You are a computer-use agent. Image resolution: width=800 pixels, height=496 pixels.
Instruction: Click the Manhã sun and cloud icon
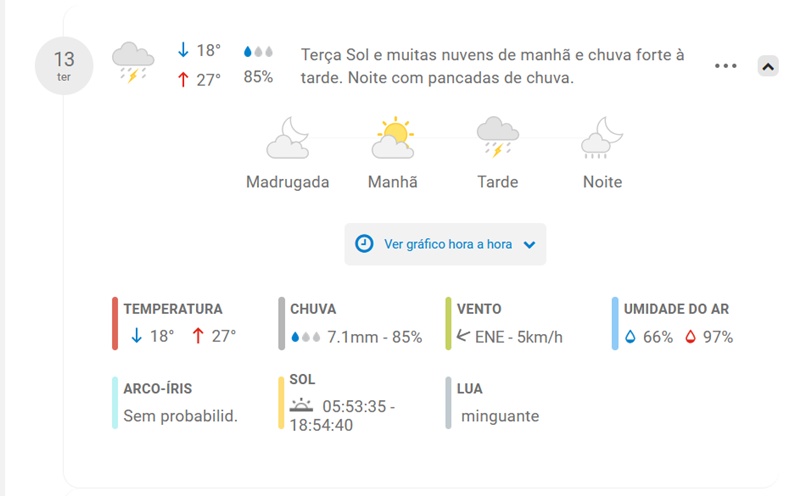pyautogui.click(x=393, y=139)
